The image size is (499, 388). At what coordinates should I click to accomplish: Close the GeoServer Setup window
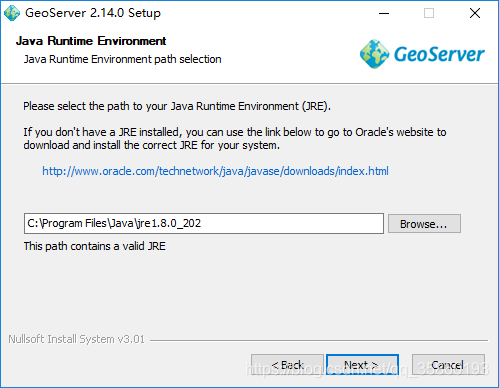(x=475, y=13)
